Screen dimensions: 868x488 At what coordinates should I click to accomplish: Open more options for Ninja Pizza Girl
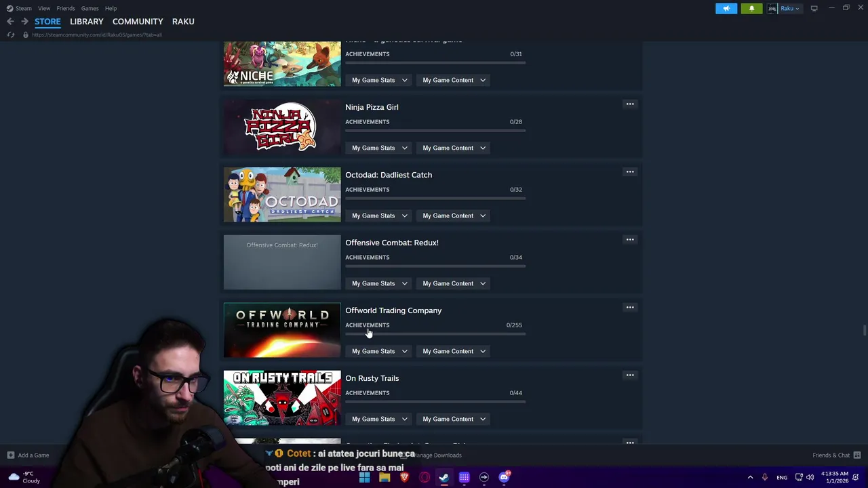(630, 104)
